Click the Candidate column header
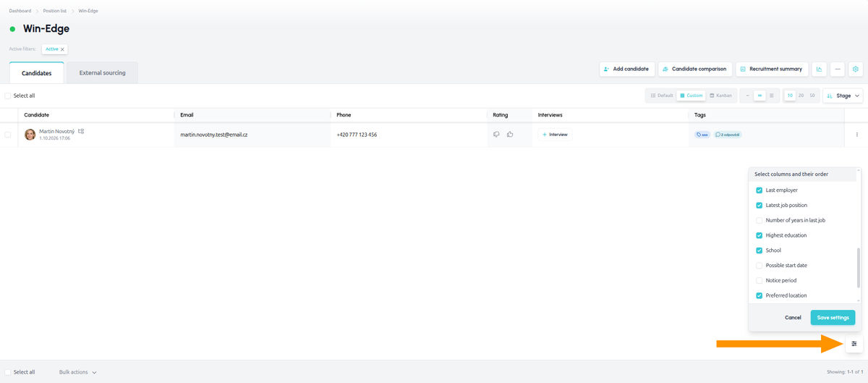 tap(37, 114)
